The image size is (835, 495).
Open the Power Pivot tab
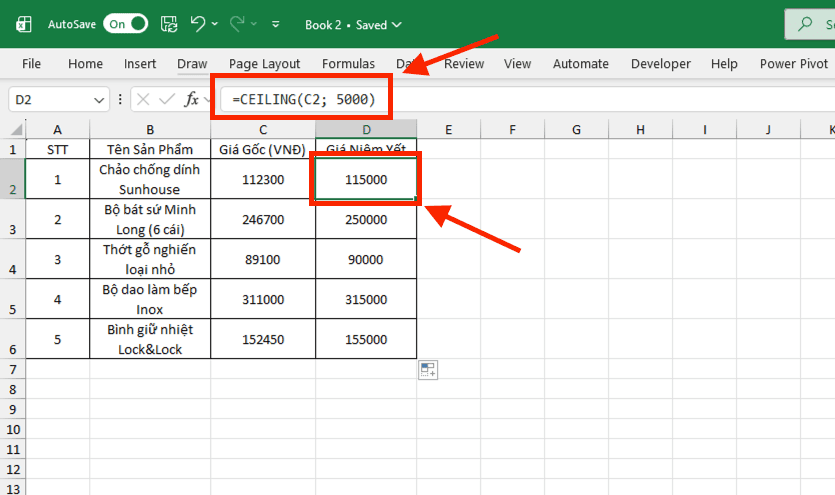click(793, 64)
